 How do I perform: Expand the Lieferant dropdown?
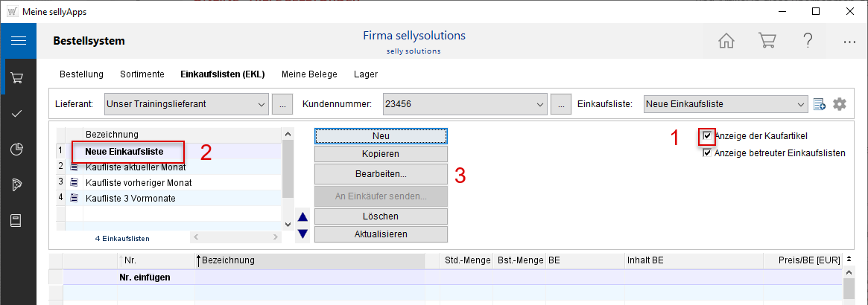pos(261,104)
